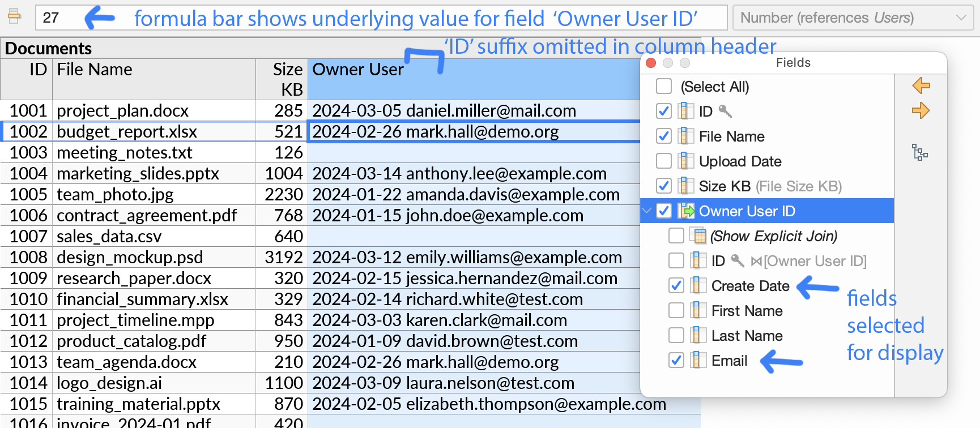The height and width of the screenshot is (428, 980).
Task: Open the Number type dropdown
Action: (x=853, y=18)
